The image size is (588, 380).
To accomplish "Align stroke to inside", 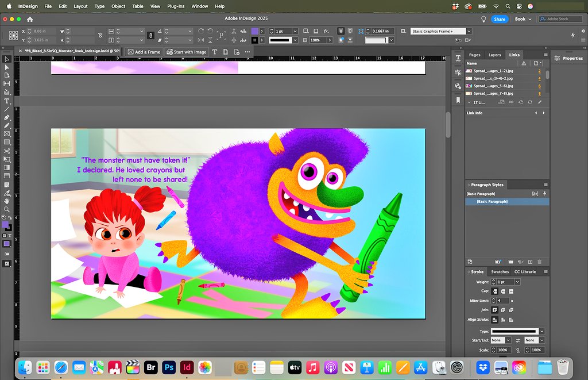I will 503,320.
